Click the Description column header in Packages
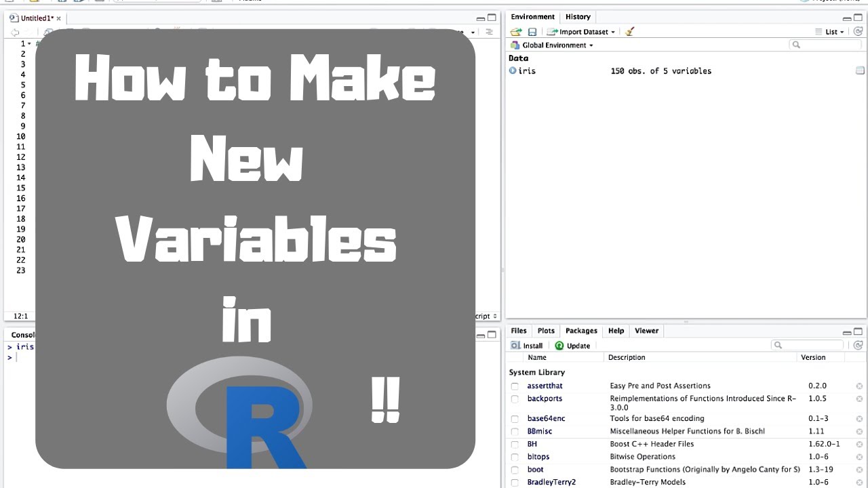868x488 pixels. coord(627,357)
